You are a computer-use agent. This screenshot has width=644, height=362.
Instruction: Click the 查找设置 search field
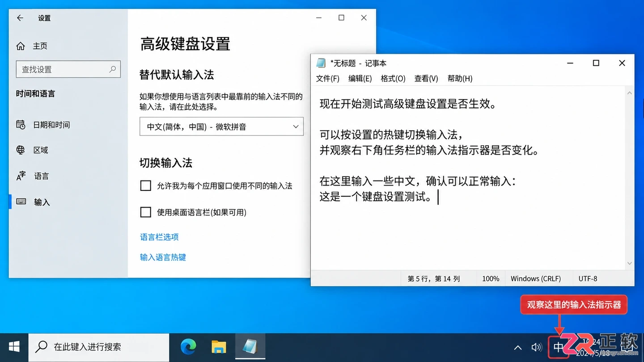point(68,69)
